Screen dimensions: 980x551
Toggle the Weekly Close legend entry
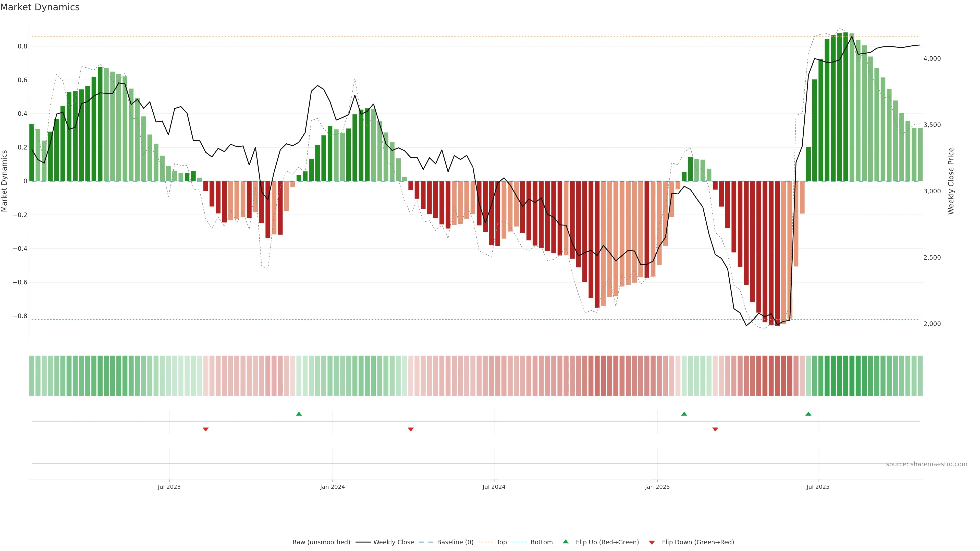point(393,542)
